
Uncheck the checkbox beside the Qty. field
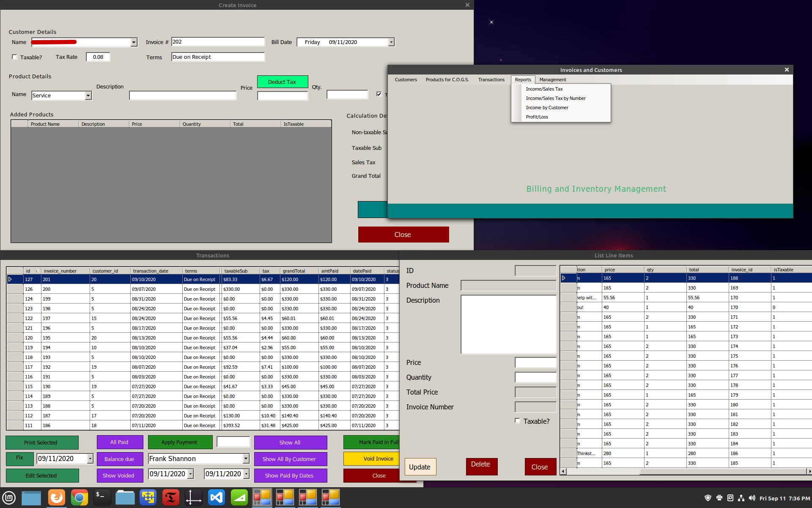pyautogui.click(x=379, y=94)
